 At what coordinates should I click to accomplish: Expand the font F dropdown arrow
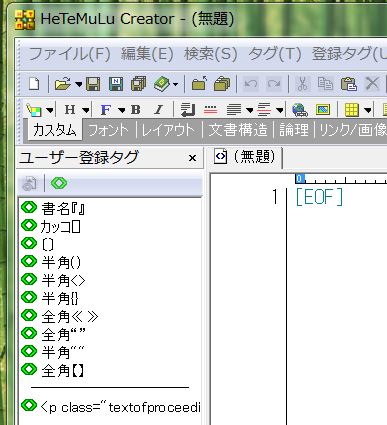[122, 110]
